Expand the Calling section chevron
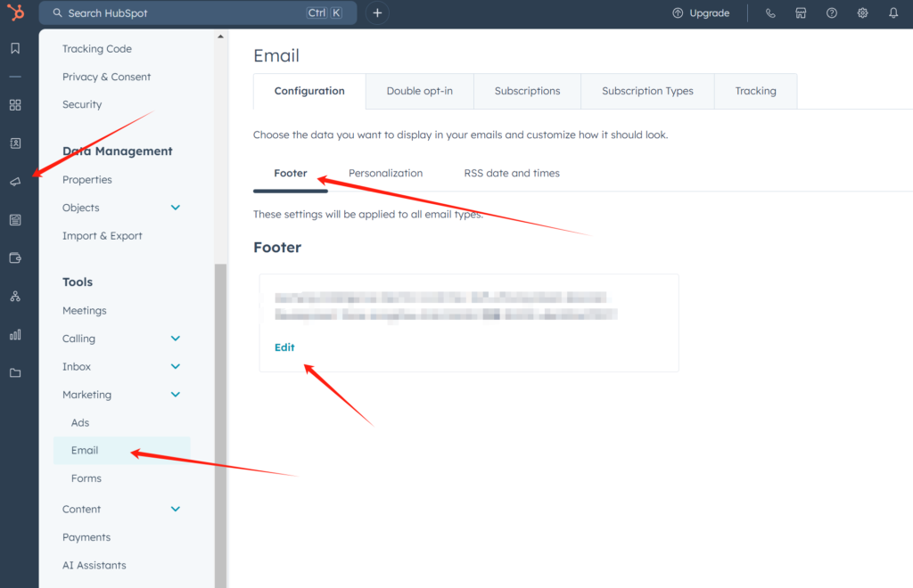 coord(176,339)
